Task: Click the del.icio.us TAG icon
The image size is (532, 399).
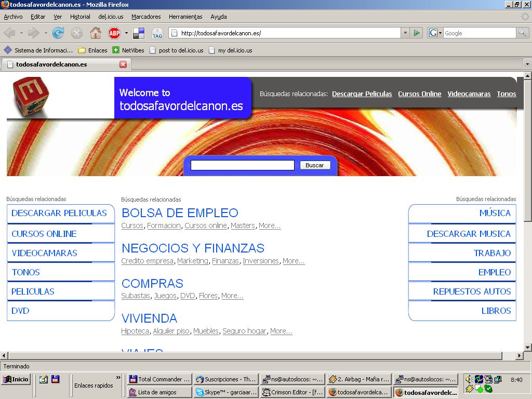Action: (157, 34)
